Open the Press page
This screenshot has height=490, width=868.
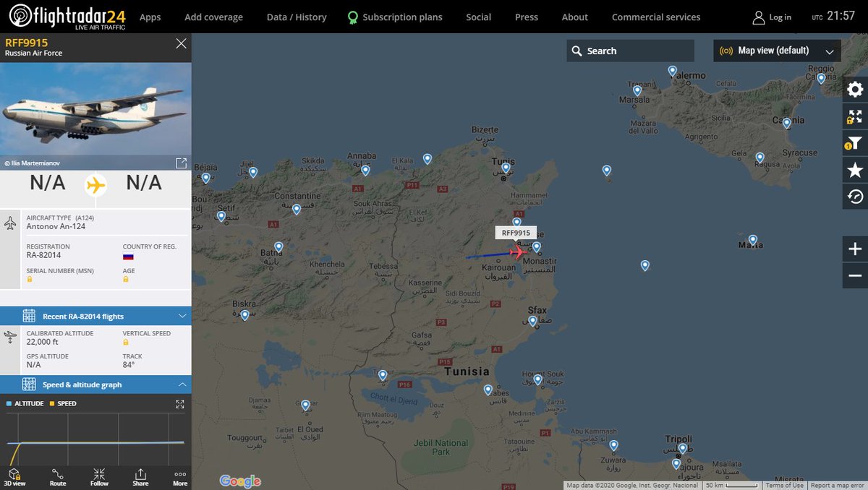tap(527, 17)
